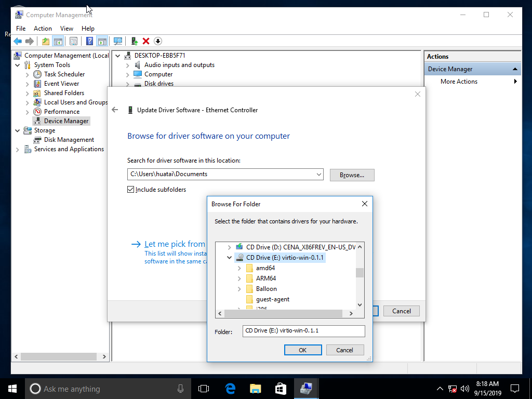Open the View menu
This screenshot has height=399, width=532.
click(66, 29)
